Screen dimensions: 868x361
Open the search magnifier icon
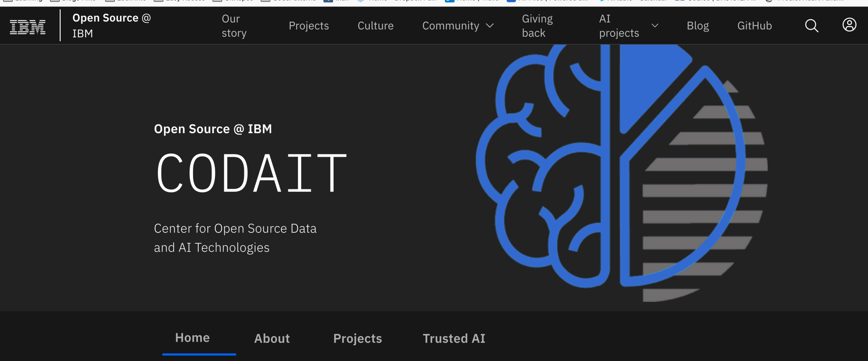coord(811,26)
